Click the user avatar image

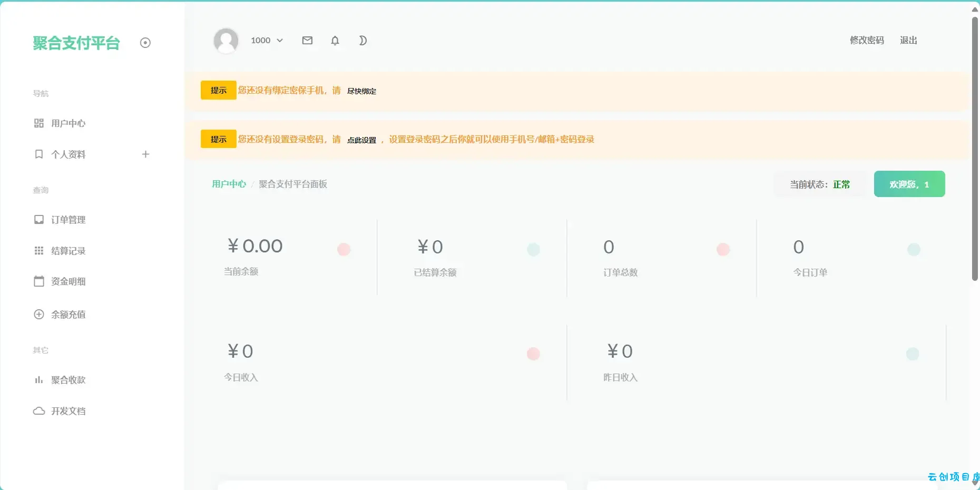coord(226,41)
